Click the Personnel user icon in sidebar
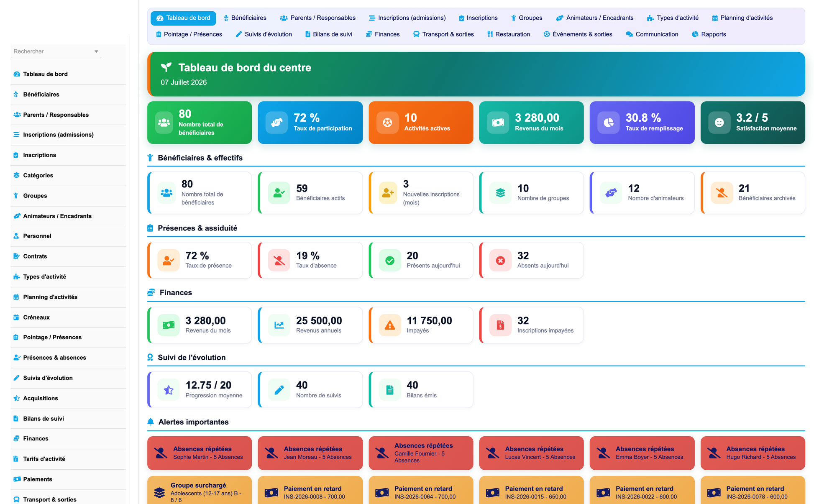Image resolution: width=814 pixels, height=504 pixels. tap(16, 236)
